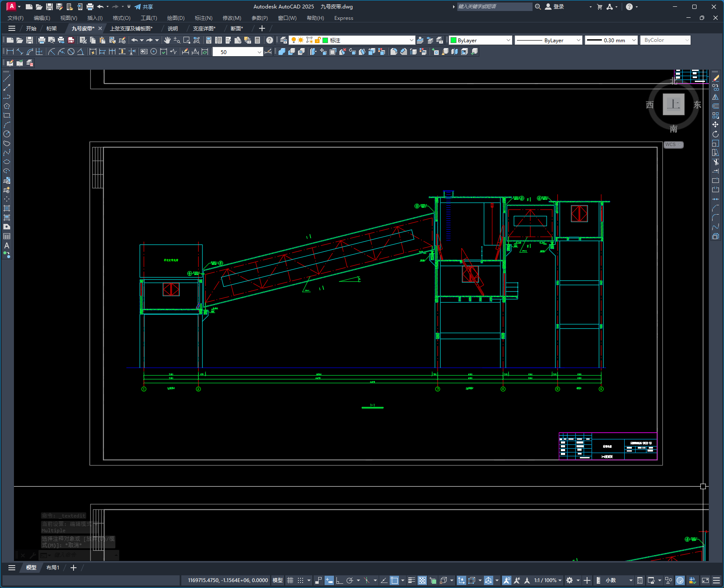Open the ByLayer linetype dropdown
Image resolution: width=724 pixels, height=588 pixels.
pos(549,40)
